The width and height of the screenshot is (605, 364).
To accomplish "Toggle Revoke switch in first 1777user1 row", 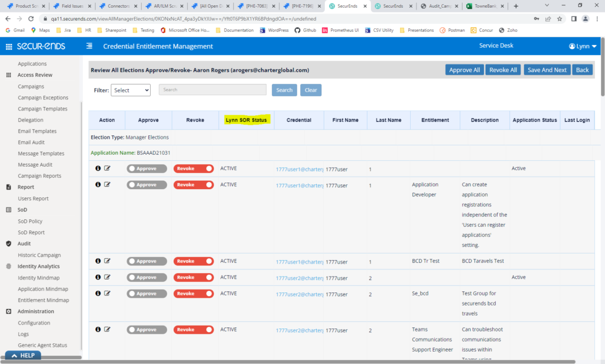I will click(x=194, y=168).
